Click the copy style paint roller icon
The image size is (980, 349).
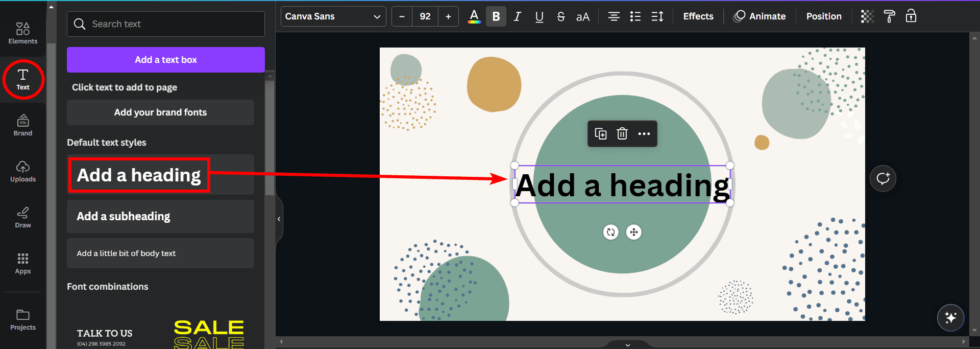[889, 16]
